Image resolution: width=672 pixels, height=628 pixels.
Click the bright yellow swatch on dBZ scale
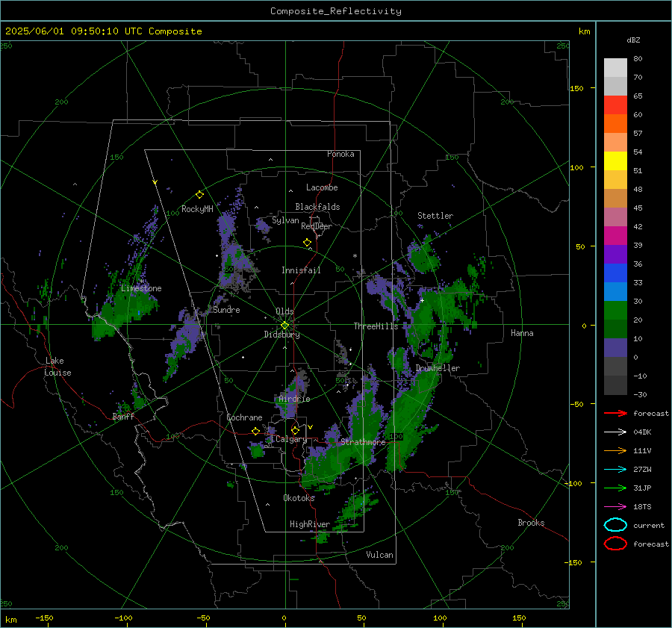(615, 161)
